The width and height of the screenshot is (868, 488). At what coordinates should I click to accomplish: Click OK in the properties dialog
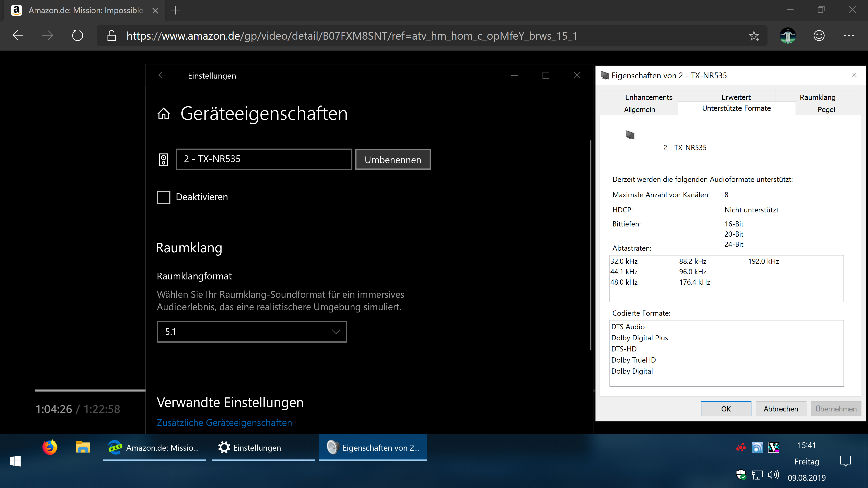pos(726,409)
